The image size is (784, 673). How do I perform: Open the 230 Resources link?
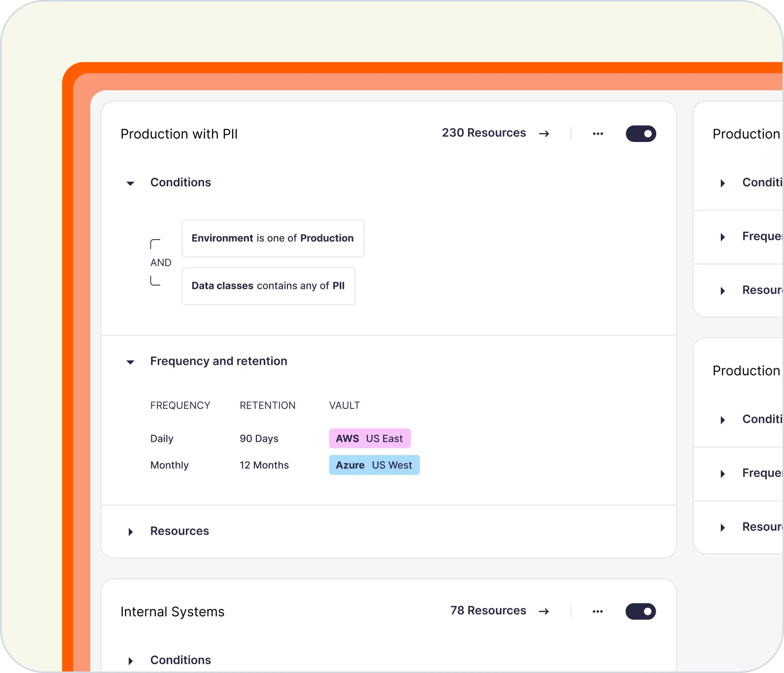click(484, 133)
